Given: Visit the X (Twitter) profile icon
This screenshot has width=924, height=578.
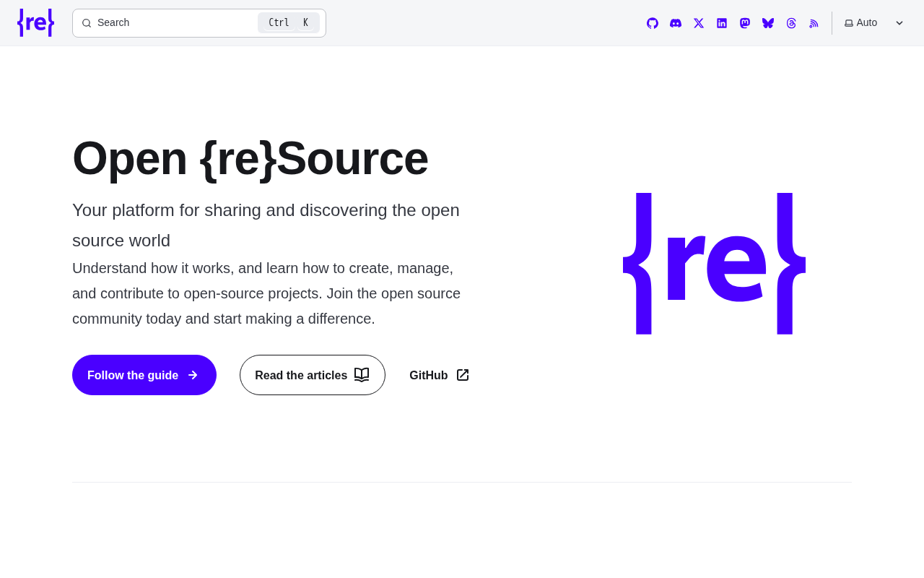Looking at the screenshot, I should (699, 23).
